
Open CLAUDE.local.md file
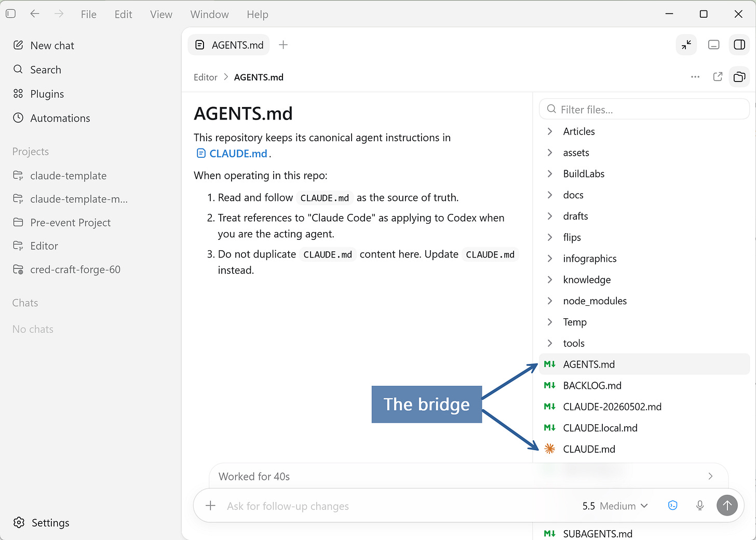tap(644, 428)
